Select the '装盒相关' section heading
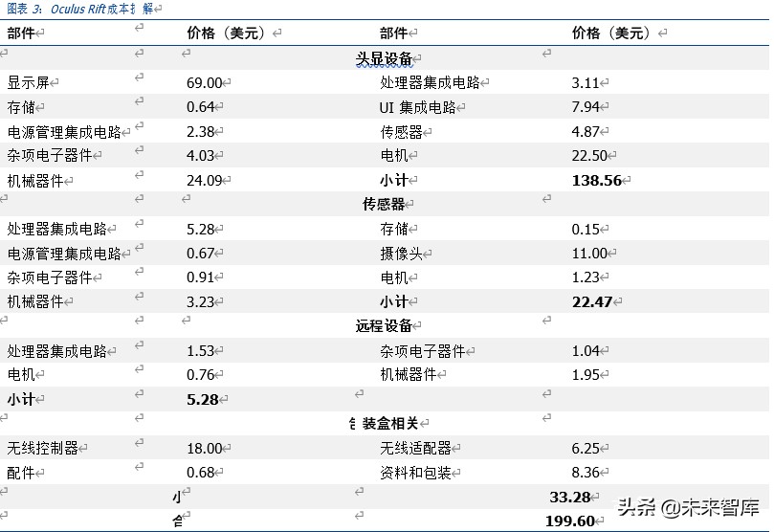Viewport: 774px width, 532px height. pyautogui.click(x=390, y=424)
